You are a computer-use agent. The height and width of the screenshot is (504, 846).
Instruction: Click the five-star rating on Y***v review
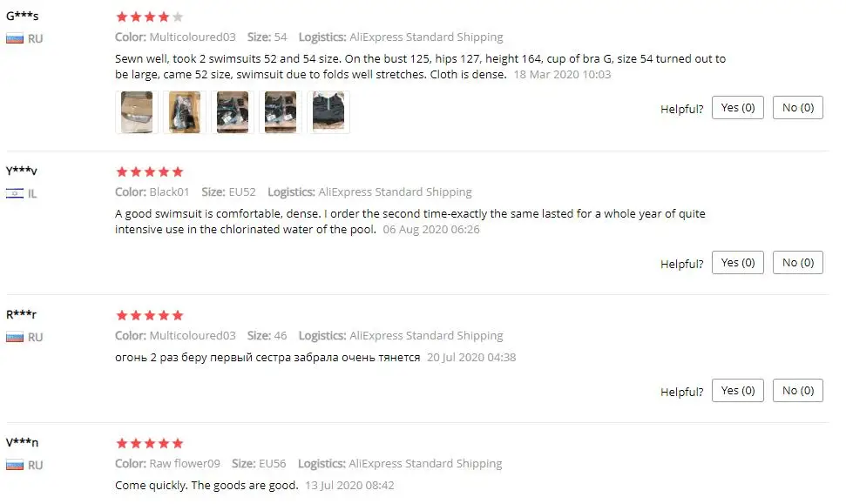[150, 172]
